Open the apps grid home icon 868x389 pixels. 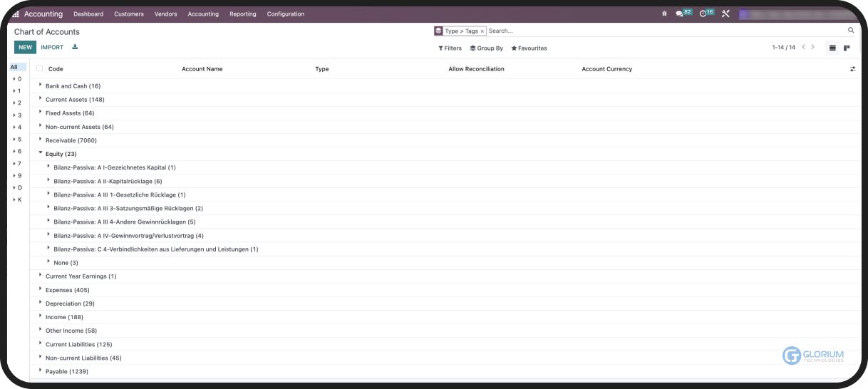pyautogui.click(x=16, y=14)
